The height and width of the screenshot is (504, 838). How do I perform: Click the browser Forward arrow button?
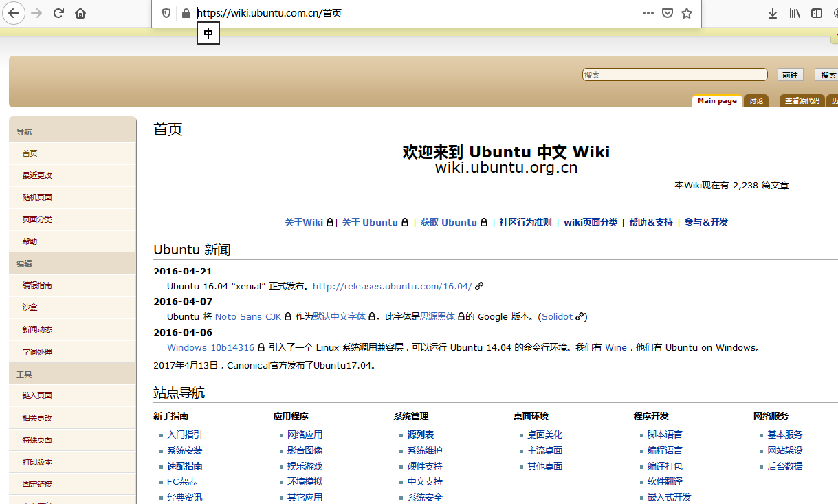point(37,13)
